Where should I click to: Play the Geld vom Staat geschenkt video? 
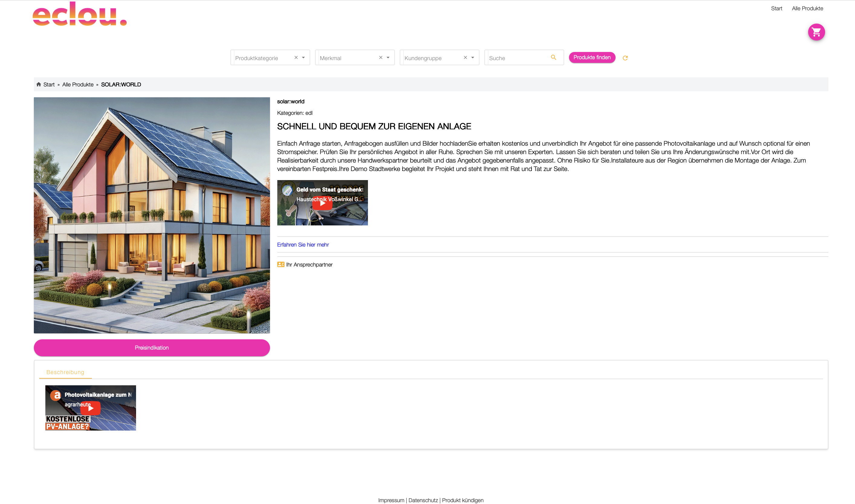click(x=322, y=203)
